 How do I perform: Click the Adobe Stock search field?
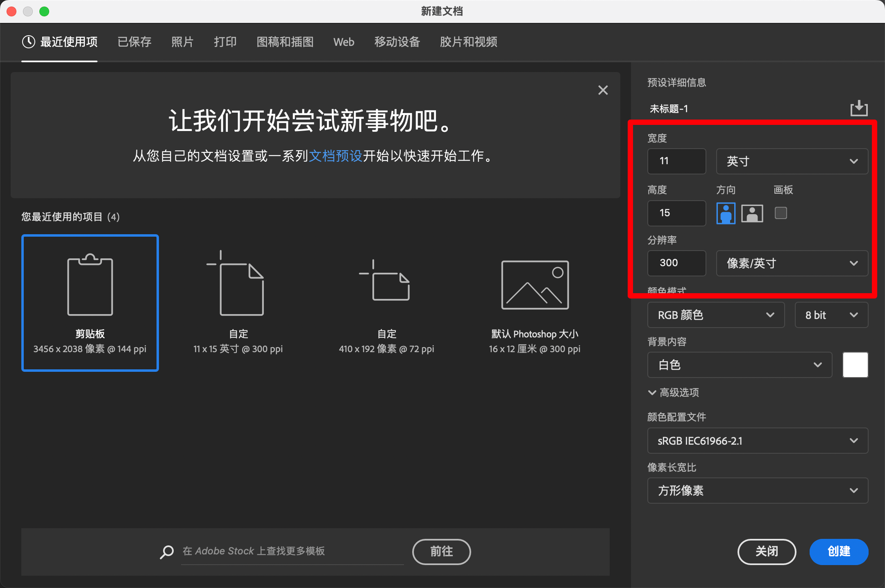pos(293,552)
